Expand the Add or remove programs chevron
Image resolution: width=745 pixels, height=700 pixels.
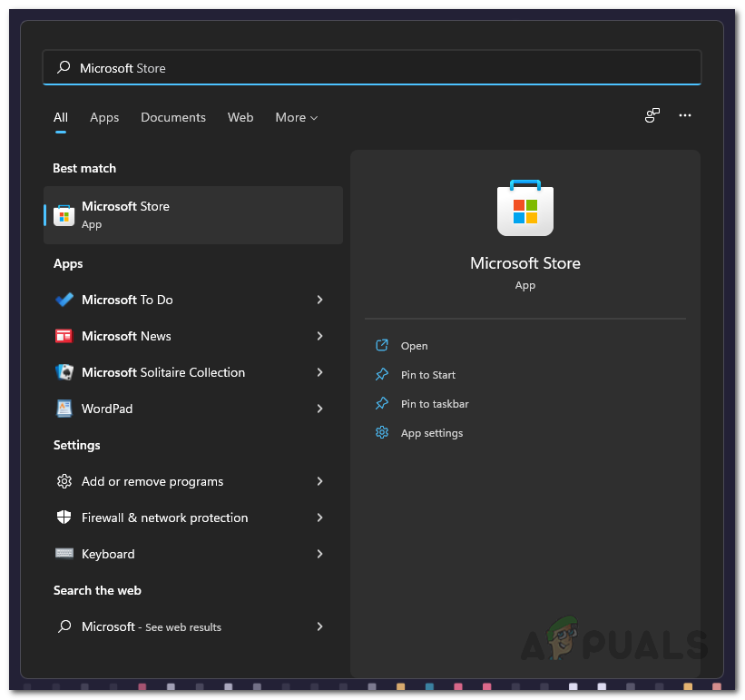[x=319, y=481]
